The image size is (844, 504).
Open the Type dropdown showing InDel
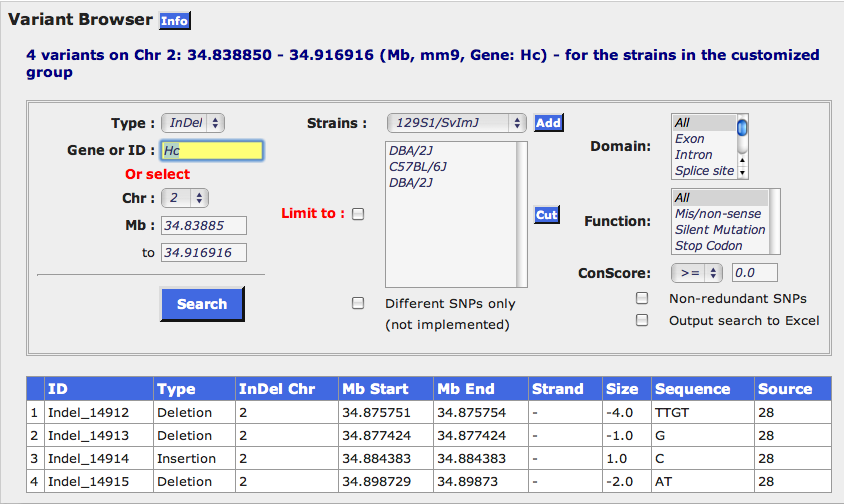pyautogui.click(x=194, y=123)
